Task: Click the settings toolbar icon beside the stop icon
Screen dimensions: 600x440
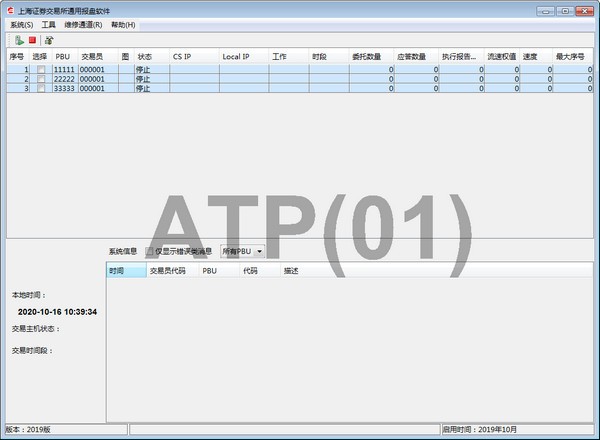Action: pyautogui.click(x=49, y=40)
